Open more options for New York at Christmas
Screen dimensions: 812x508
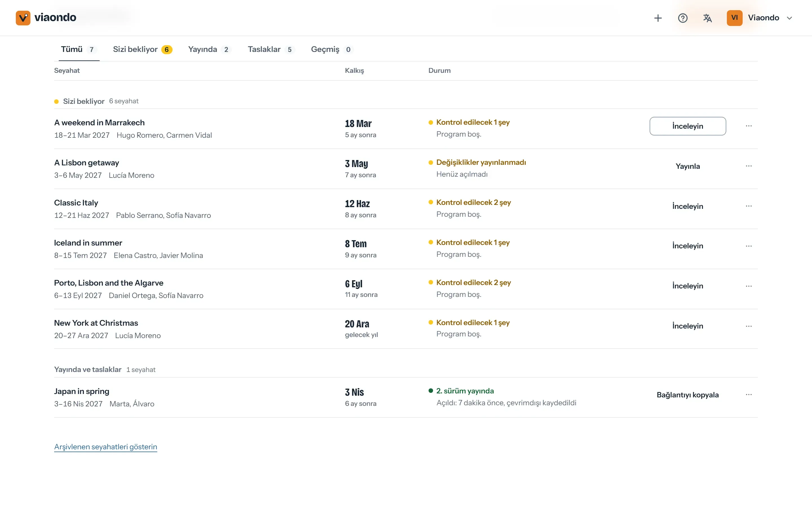[x=749, y=326]
